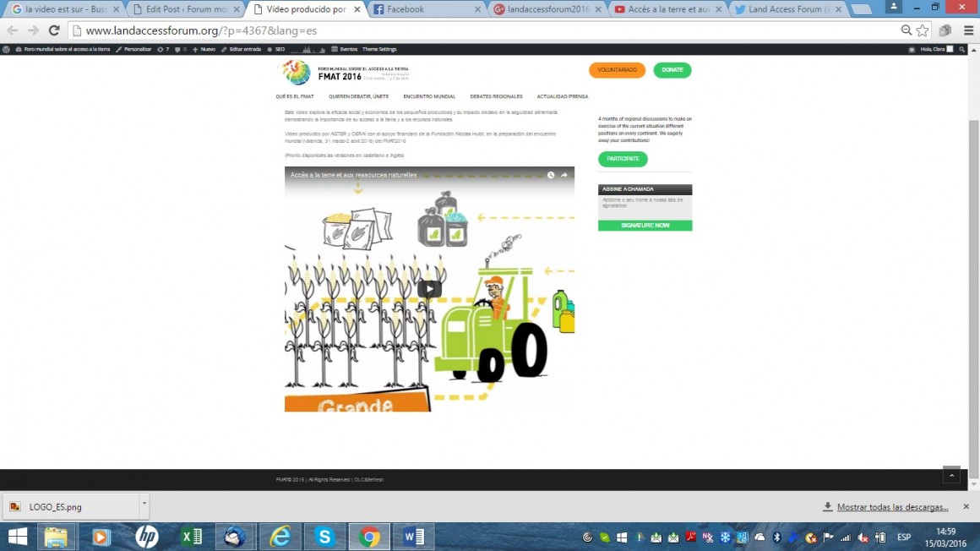
Task: Open the DEBATES REGIONALES menu
Action: point(496,96)
